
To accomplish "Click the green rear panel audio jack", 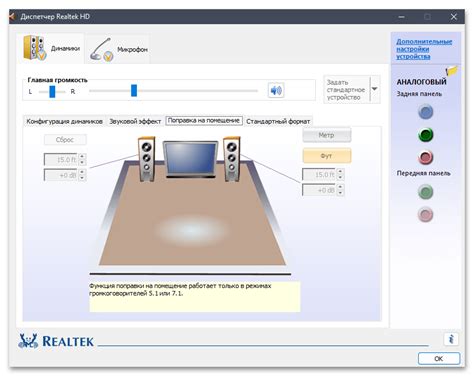I will point(426,135).
